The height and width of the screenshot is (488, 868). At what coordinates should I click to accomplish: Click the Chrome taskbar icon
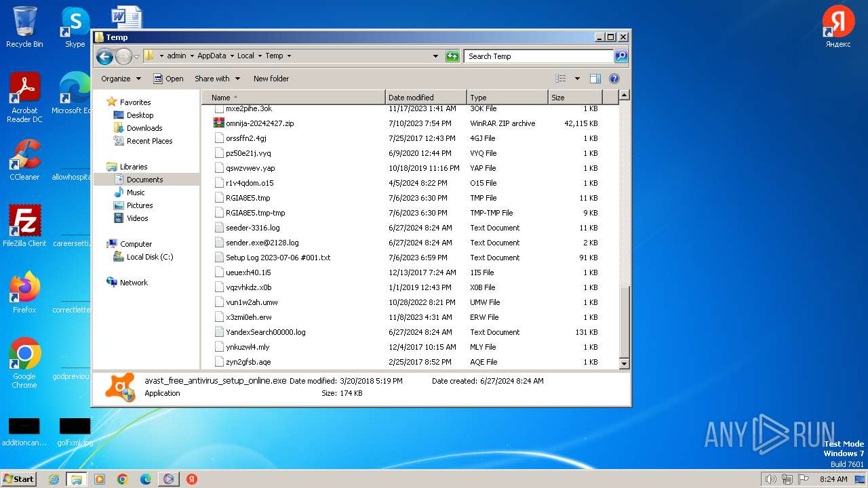123,479
